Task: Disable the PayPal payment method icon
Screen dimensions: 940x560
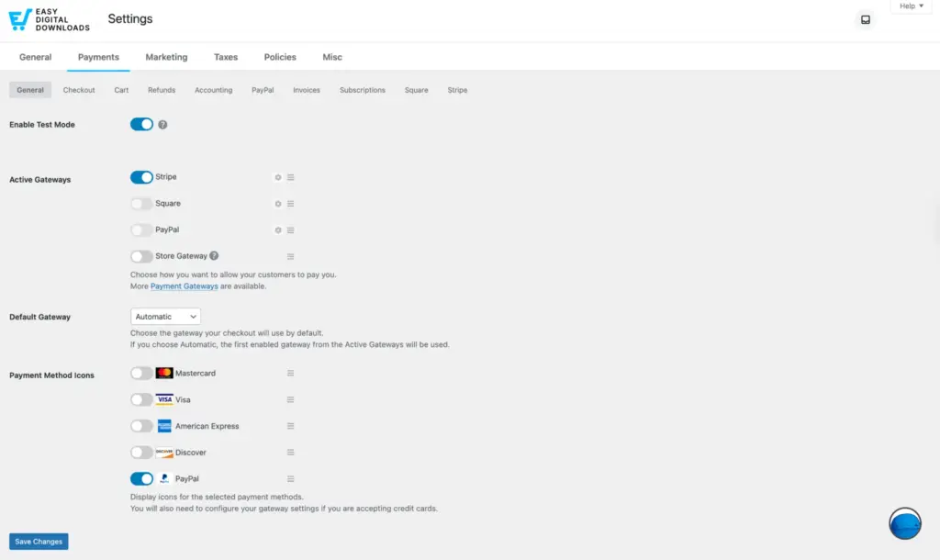Action: pos(141,478)
